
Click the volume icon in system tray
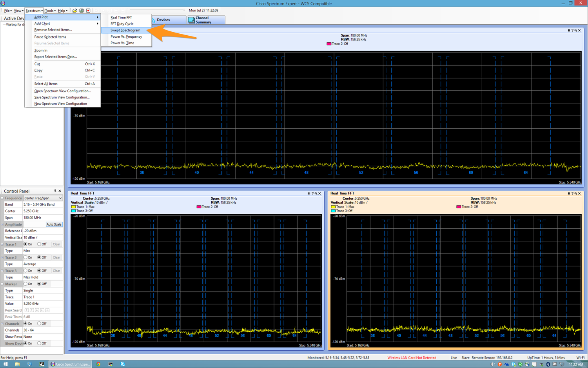(x=493, y=364)
